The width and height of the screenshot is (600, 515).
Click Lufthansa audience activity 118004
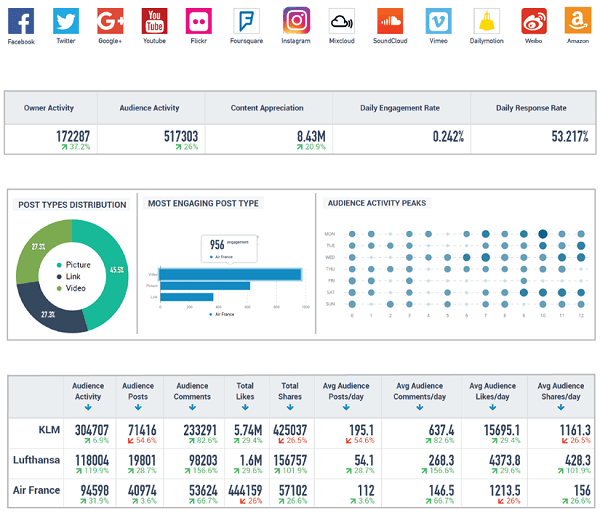92,460
